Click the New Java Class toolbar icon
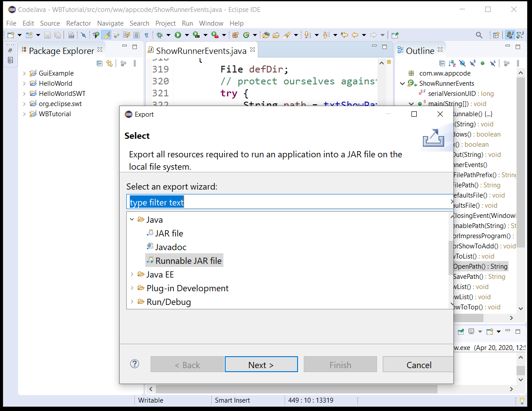The height and width of the screenshot is (411, 532). click(246, 35)
